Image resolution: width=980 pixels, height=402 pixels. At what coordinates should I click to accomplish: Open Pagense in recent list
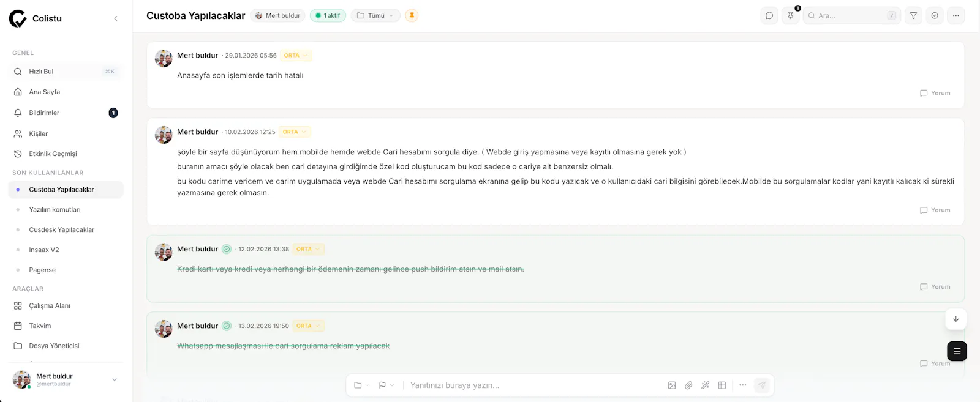pos(66,270)
